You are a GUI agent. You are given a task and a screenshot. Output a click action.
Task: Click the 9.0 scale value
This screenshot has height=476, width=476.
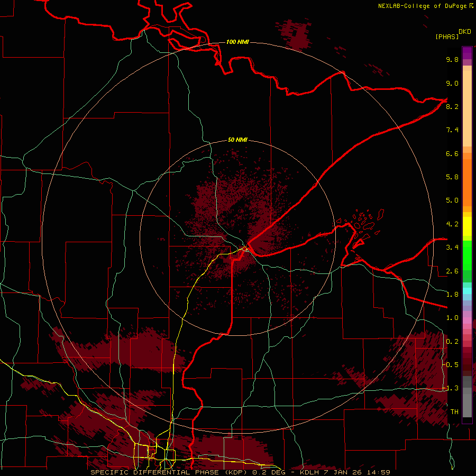pos(452,84)
